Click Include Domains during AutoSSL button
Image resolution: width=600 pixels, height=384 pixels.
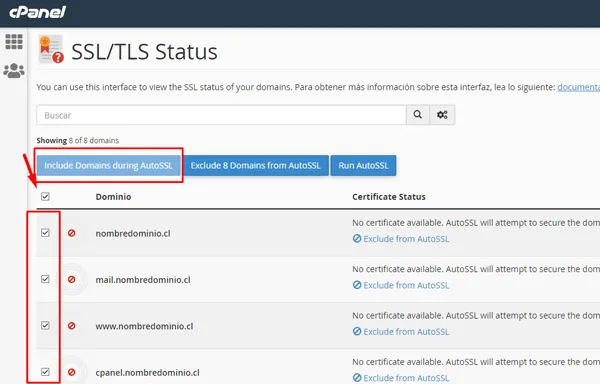[x=108, y=165]
